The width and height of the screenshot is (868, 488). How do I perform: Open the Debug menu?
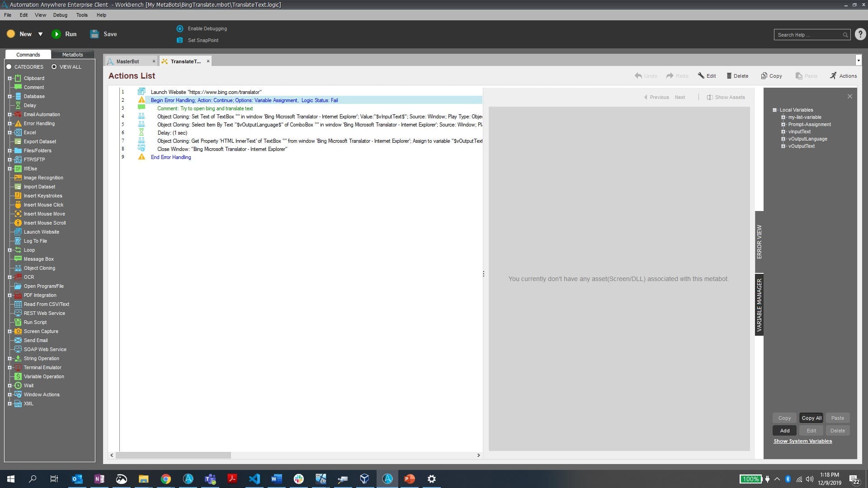pos(60,15)
